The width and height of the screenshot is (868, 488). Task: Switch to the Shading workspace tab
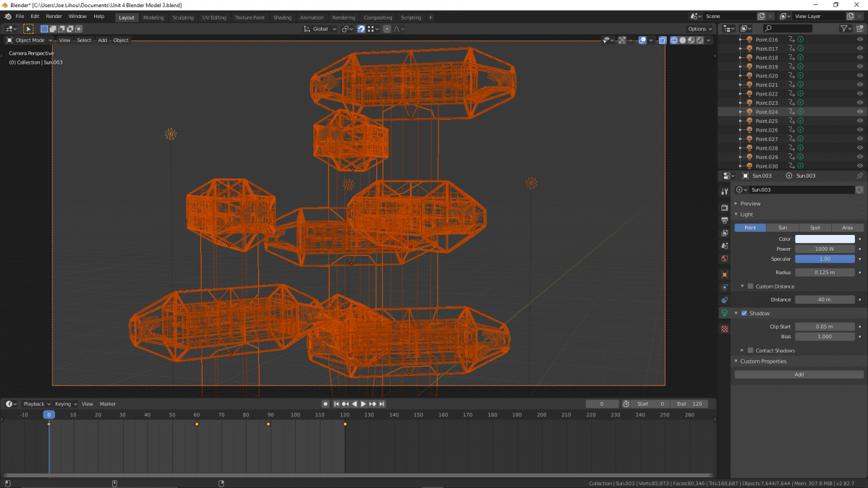point(282,17)
